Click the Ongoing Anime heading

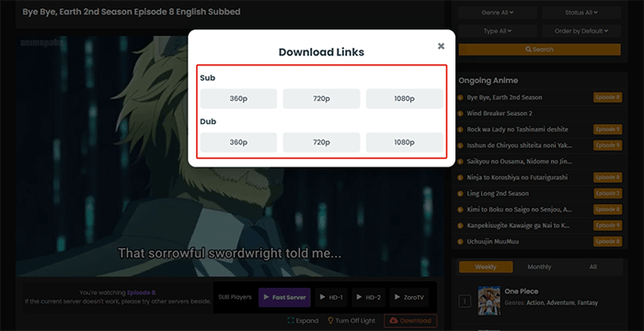pos(488,81)
